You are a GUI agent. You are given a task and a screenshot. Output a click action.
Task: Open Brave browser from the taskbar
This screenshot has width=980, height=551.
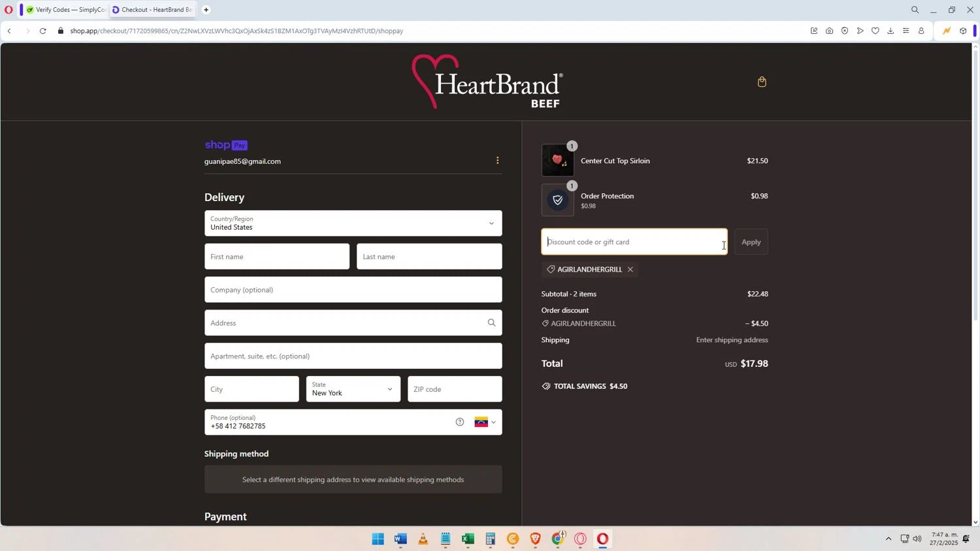tap(535, 539)
